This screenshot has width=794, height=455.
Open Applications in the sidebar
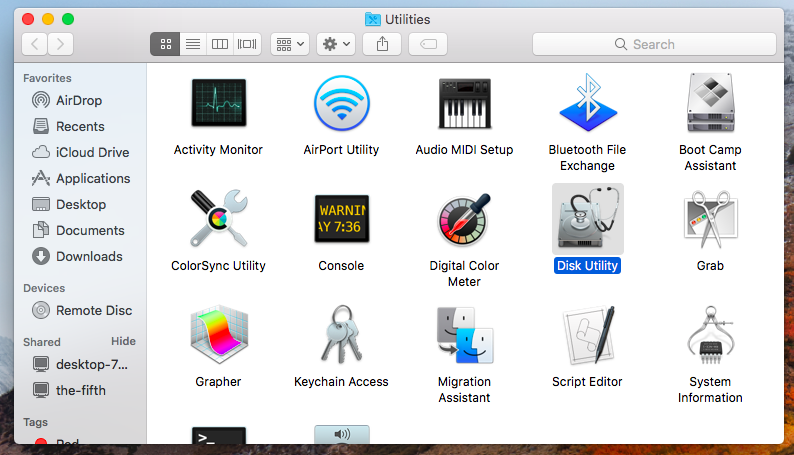81,179
